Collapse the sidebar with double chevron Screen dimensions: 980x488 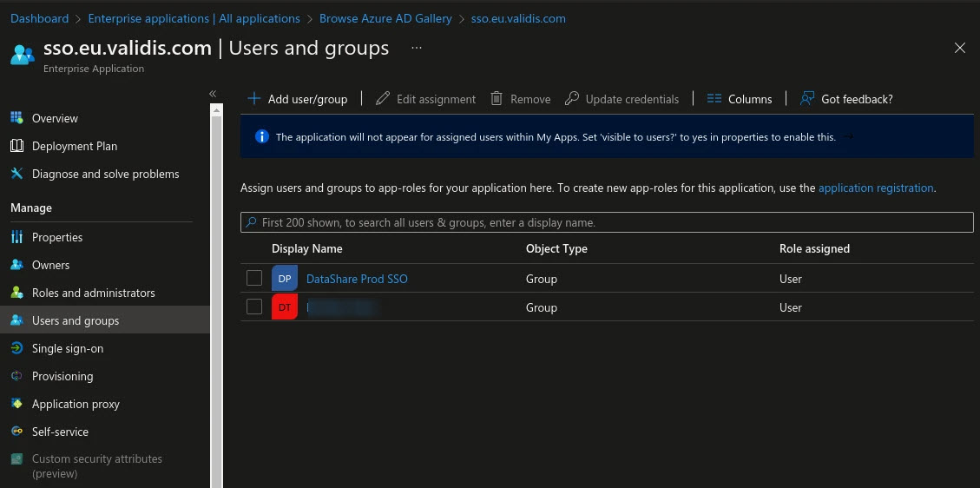213,94
